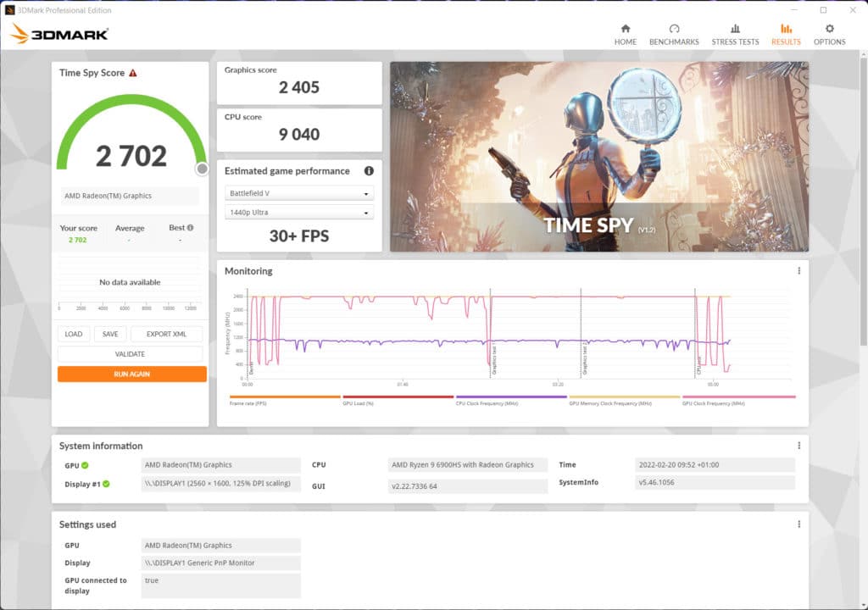This screenshot has width=868, height=610.
Task: Start the benchmark with RUN AGAIN
Action: (x=131, y=374)
